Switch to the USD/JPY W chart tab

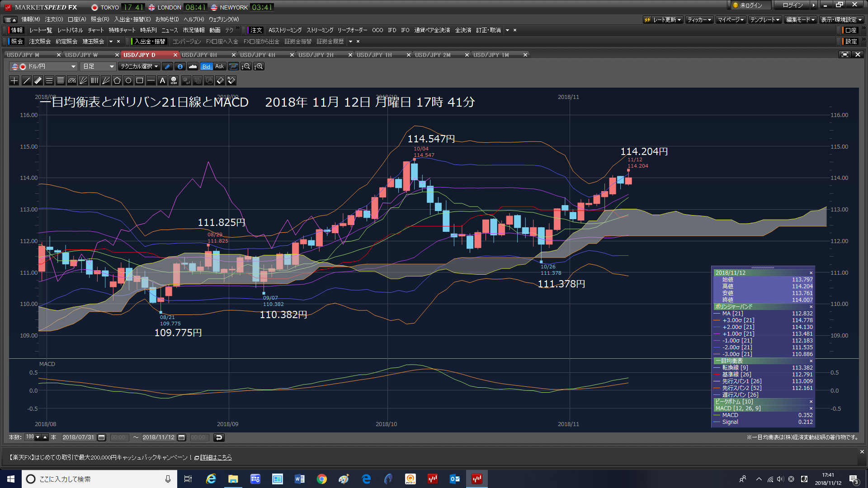tap(81, 55)
